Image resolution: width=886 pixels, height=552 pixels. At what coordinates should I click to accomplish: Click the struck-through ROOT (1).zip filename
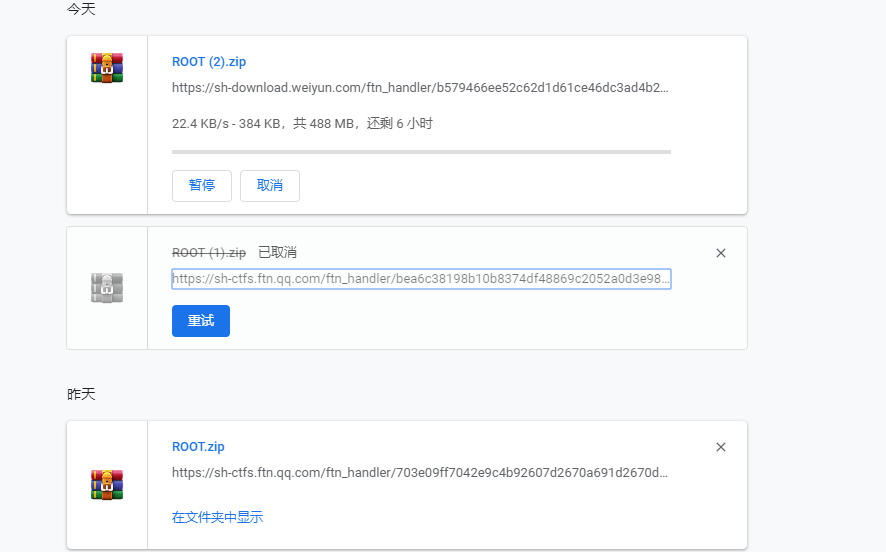click(x=209, y=253)
